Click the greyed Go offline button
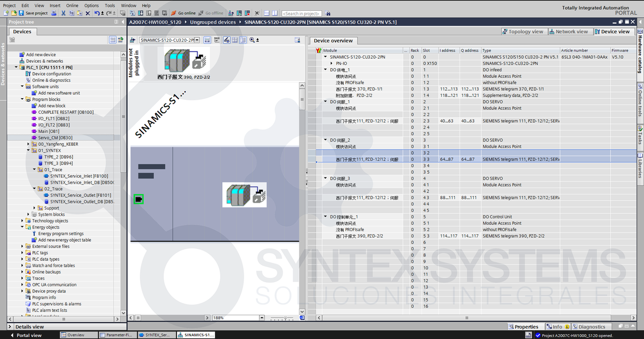644x339 pixels. coord(210,13)
